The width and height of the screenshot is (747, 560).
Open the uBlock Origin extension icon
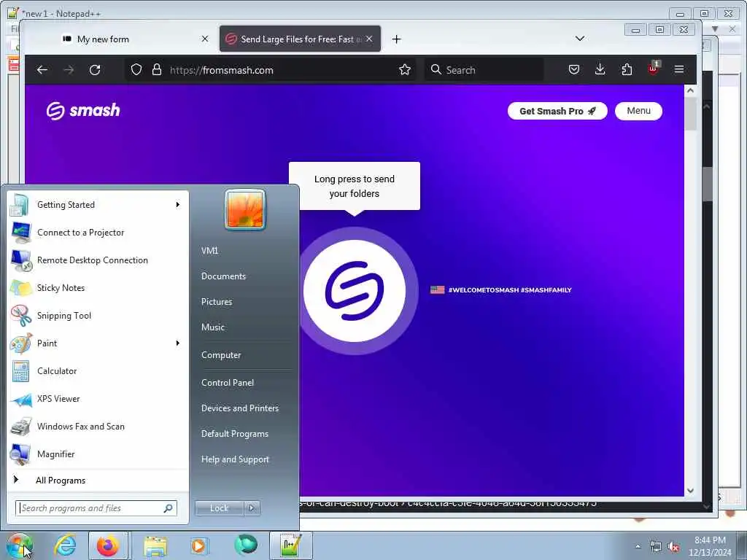(x=653, y=69)
